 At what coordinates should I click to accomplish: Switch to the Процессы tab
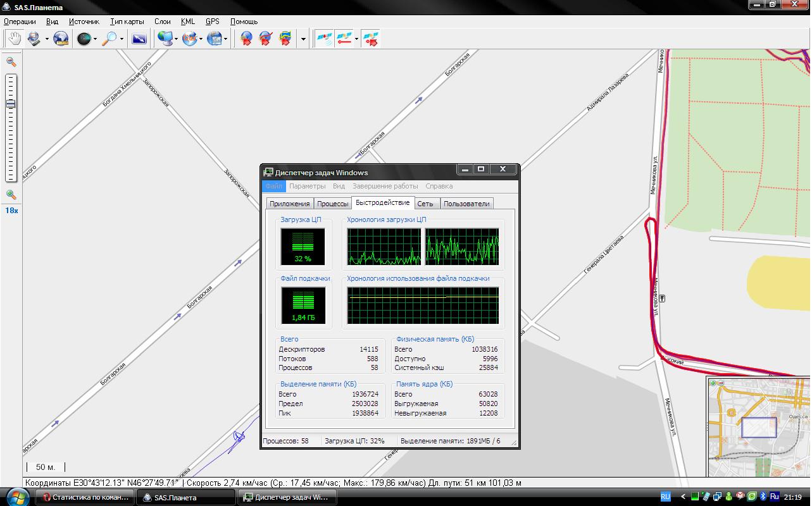point(332,204)
